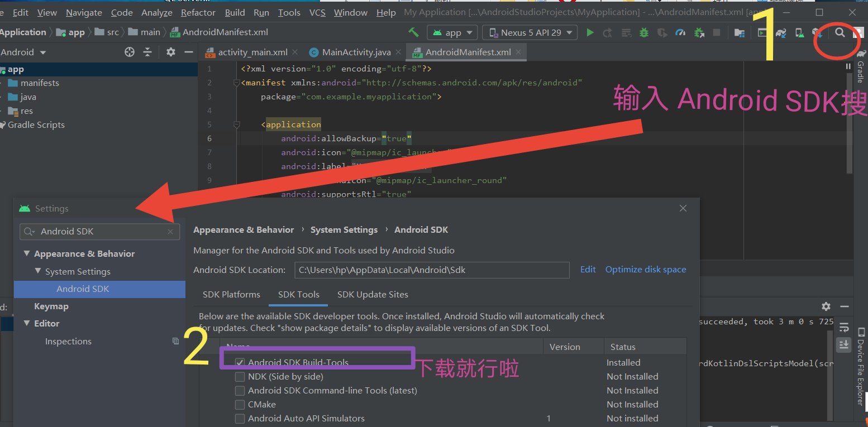The width and height of the screenshot is (868, 427).
Task: Fold the manifest tag in gutter
Action: point(237,83)
